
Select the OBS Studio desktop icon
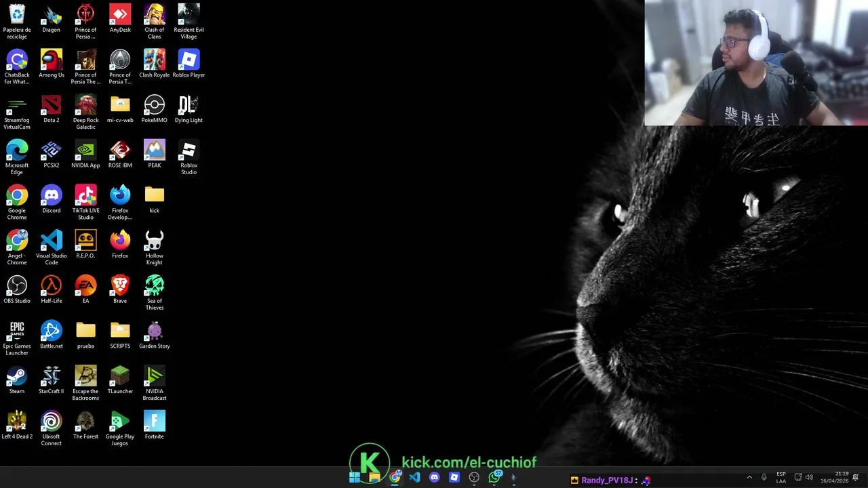click(x=17, y=289)
